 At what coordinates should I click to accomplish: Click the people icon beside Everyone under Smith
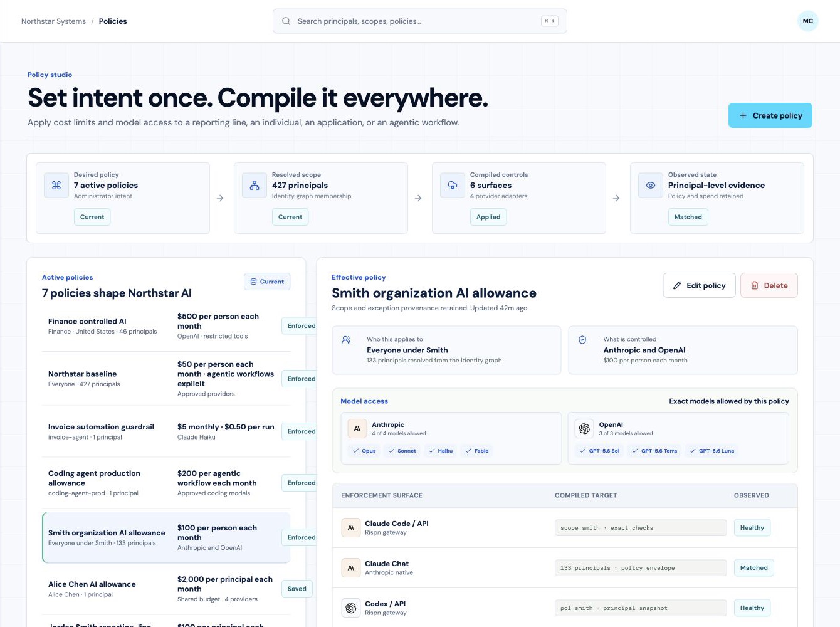pos(346,340)
